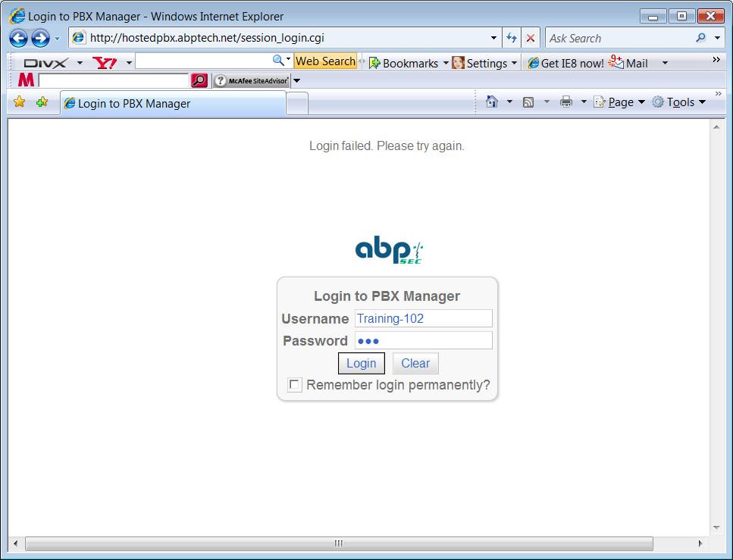Click the McAfee SiteAdvisor button
The width and height of the screenshot is (733, 560).
252,81
